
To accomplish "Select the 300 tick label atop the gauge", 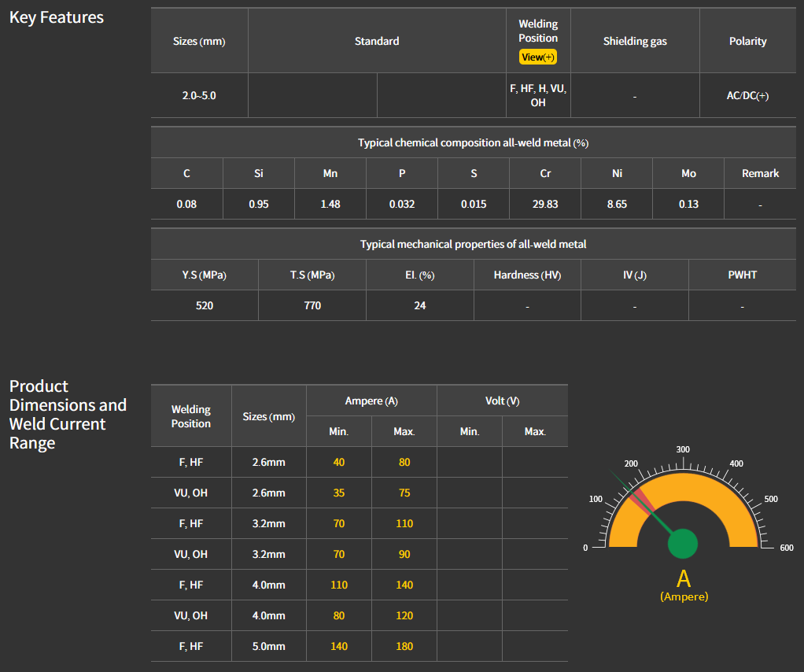I will click(x=683, y=449).
